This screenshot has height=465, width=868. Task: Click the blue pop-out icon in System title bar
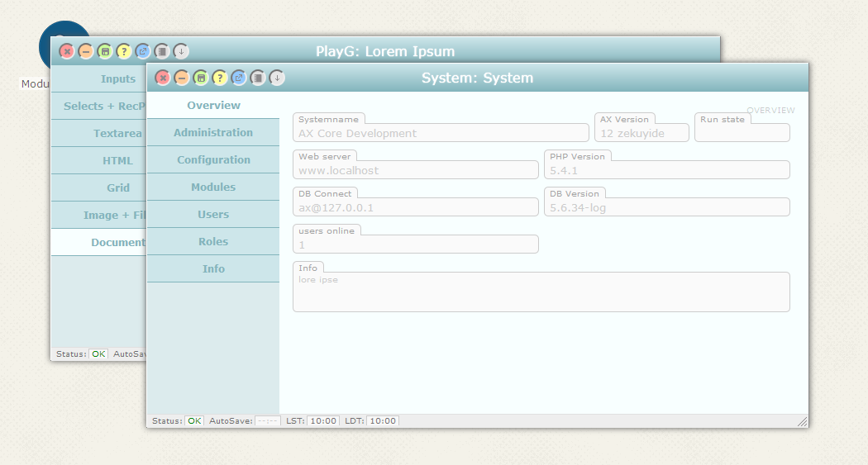pos(239,78)
